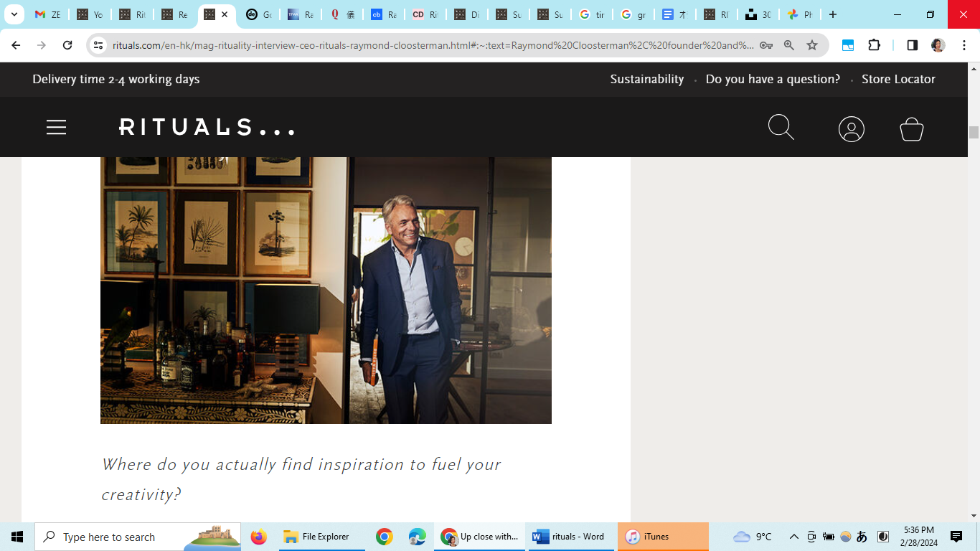Show hidden system tray icons

[x=793, y=537]
